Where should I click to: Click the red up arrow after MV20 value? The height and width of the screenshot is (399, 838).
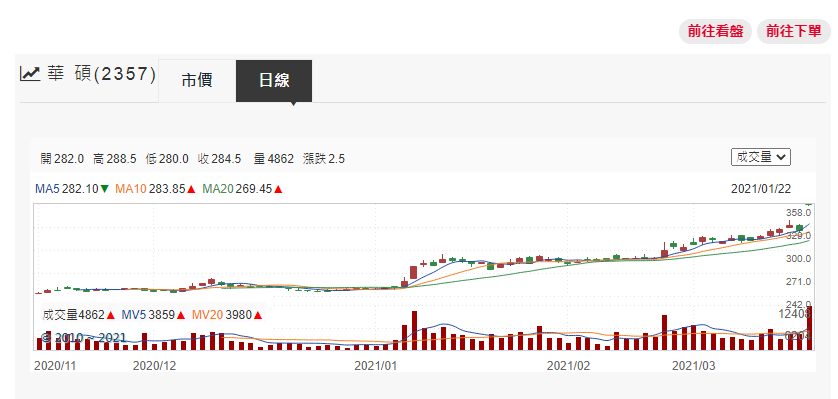258,316
